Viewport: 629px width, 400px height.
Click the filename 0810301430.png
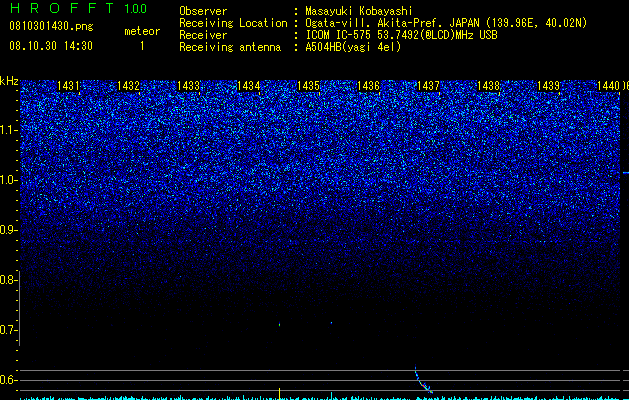pos(51,26)
